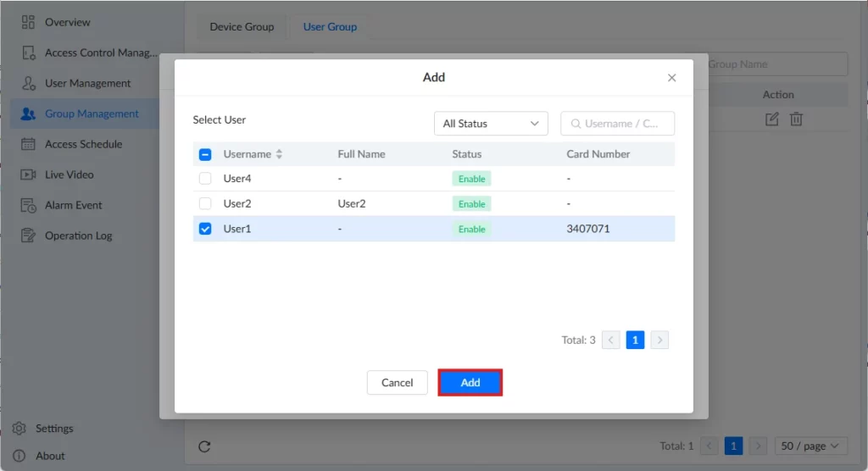
Task: Go to previous page in dialog
Action: click(610, 340)
